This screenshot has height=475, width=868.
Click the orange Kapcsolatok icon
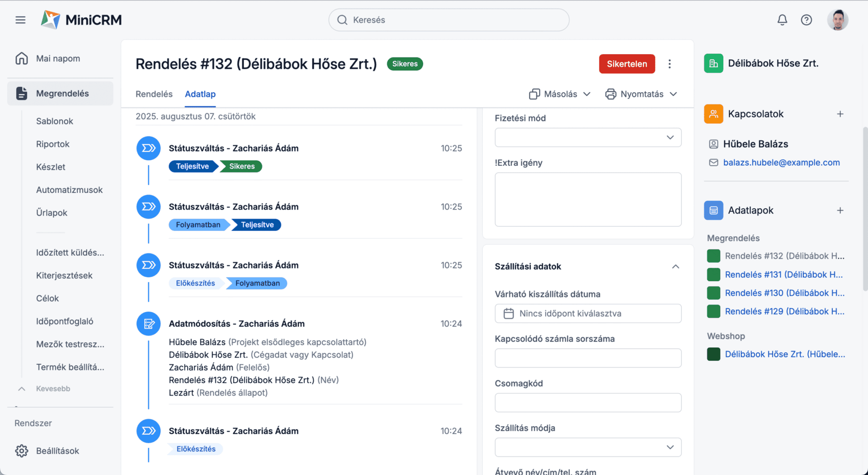click(x=713, y=114)
